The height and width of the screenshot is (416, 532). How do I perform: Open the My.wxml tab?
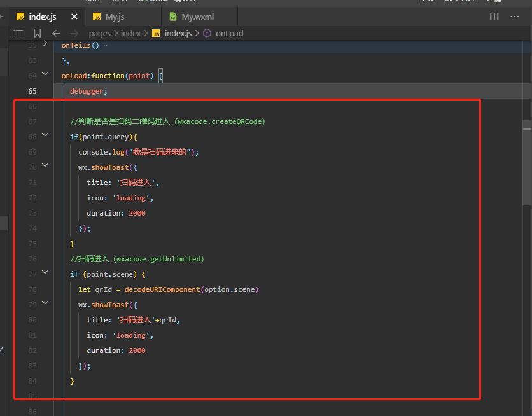coord(198,17)
